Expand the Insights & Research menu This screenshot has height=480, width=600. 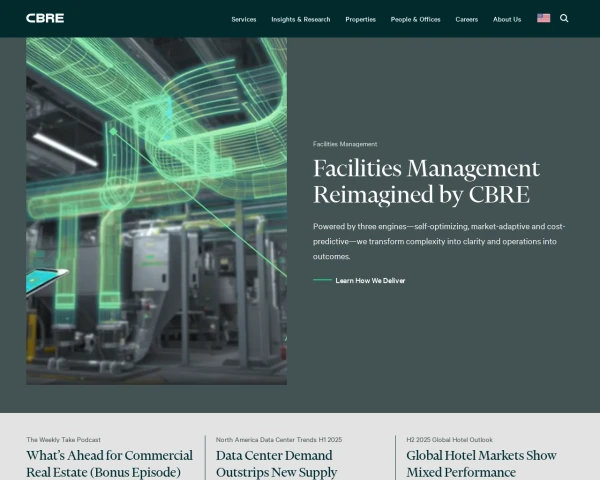pos(301,19)
